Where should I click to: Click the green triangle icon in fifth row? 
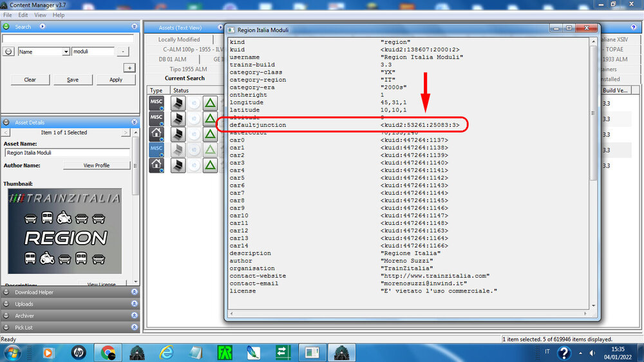click(211, 166)
